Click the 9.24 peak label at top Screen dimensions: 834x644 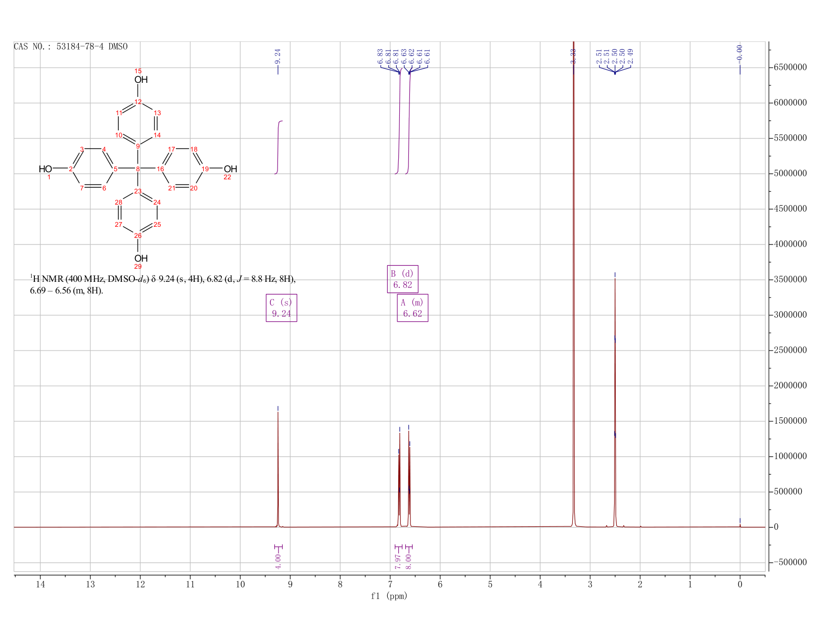(x=277, y=57)
